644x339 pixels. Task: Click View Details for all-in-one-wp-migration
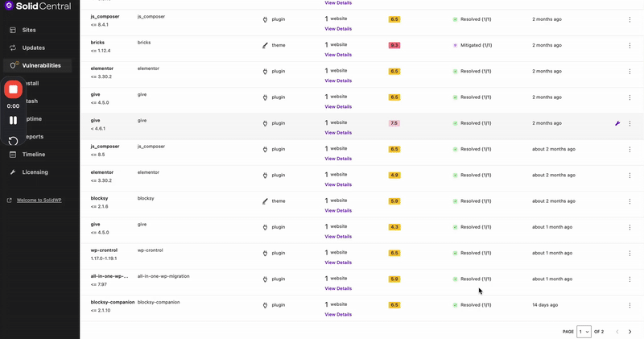[x=338, y=288]
